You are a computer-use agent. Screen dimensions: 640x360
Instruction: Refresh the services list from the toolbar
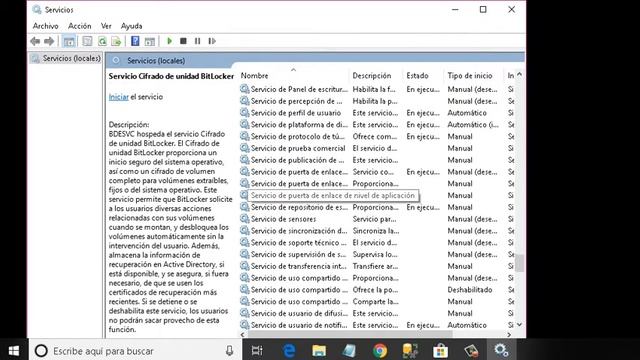click(102, 41)
